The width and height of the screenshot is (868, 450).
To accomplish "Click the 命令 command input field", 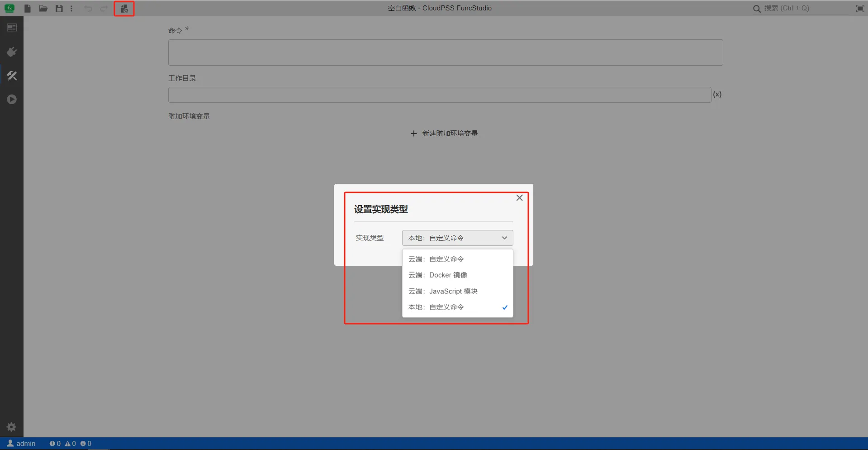I will pos(446,53).
